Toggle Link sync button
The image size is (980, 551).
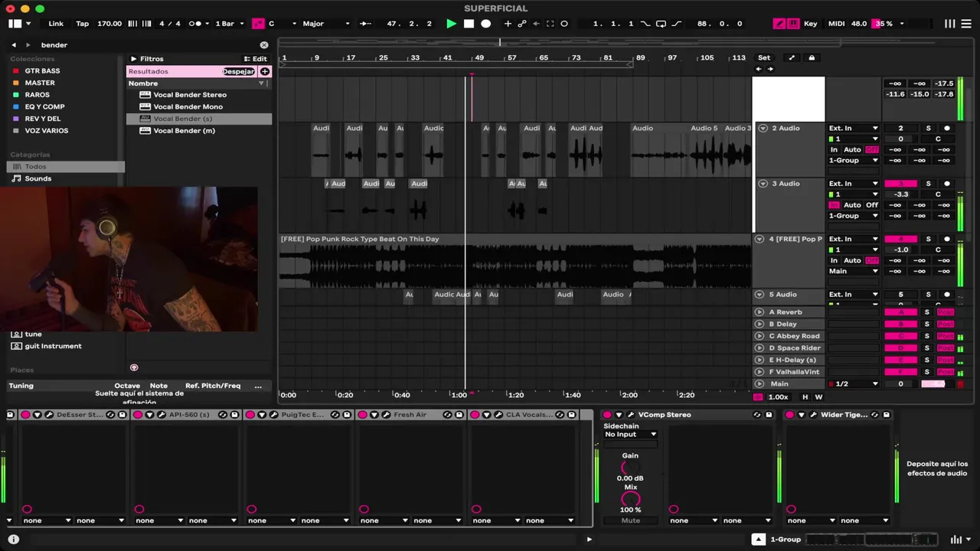pyautogui.click(x=56, y=24)
